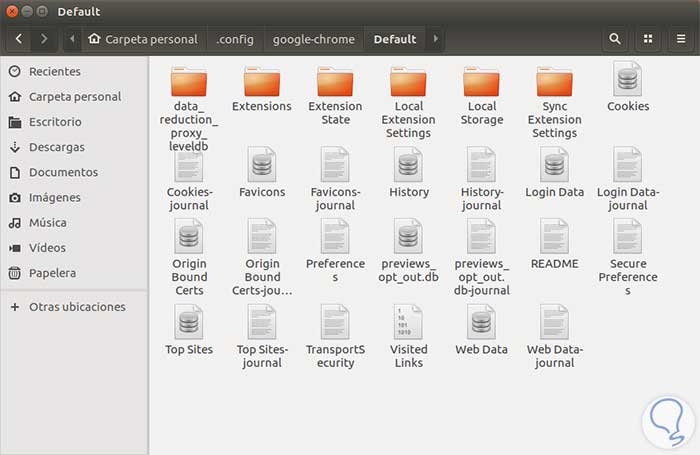Open search with the magnifier icon
700x455 pixels.
tap(615, 39)
